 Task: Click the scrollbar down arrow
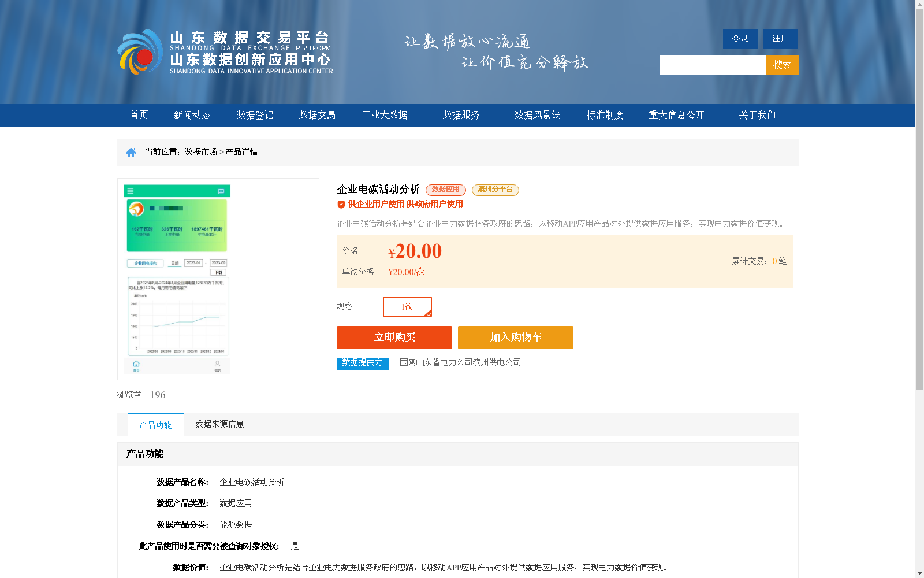[919, 573]
